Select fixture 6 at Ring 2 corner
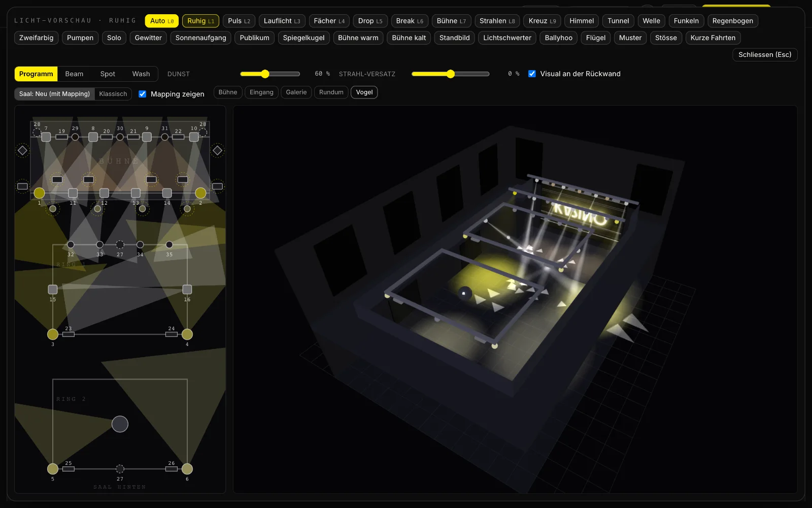 (187, 469)
